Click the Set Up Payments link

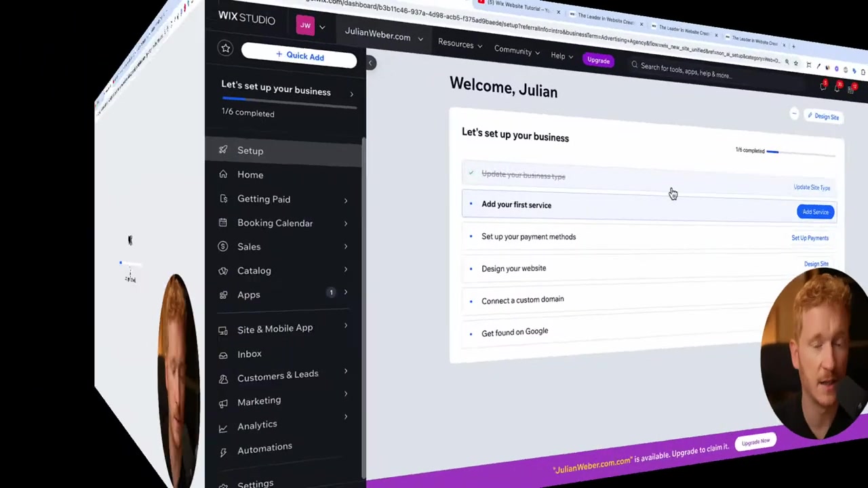[810, 238]
